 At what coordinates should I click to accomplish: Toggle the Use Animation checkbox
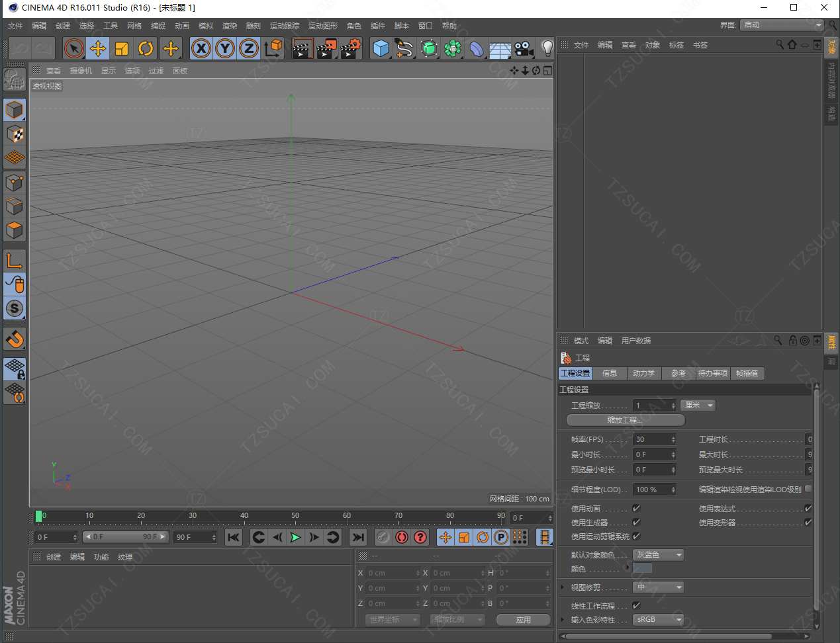pyautogui.click(x=636, y=508)
